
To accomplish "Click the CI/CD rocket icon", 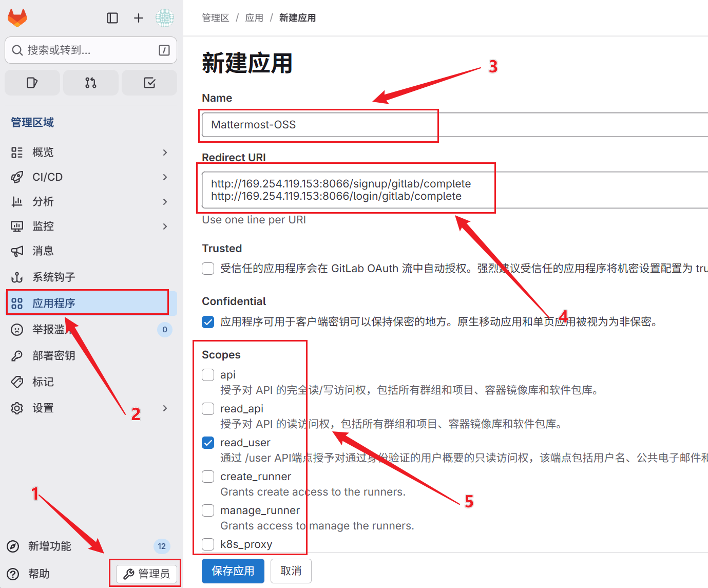I will (x=17, y=177).
